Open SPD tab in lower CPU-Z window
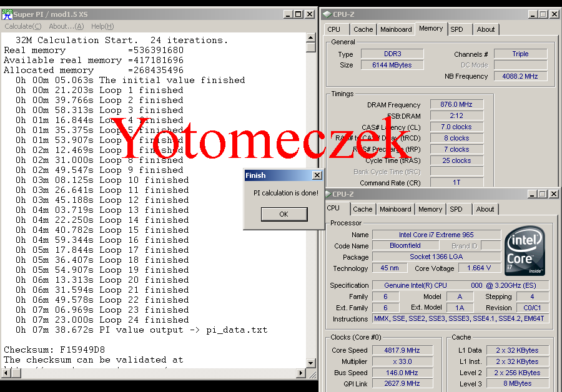The height and width of the screenshot is (392, 562). pos(456,209)
